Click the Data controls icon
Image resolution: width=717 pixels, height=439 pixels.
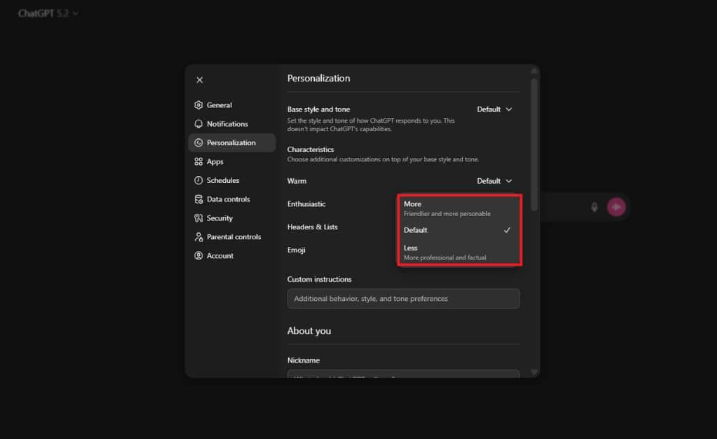(199, 200)
